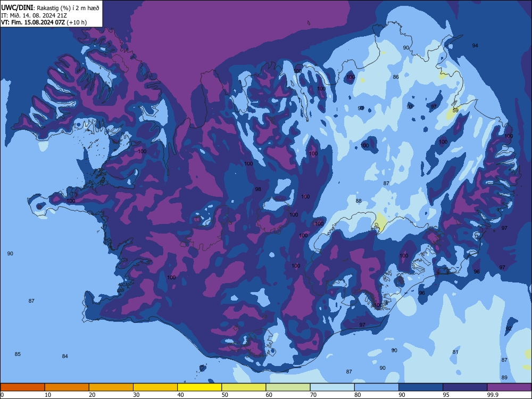Click the light blue 80–90 legend swatch
The width and height of the screenshot is (532, 399).
[x=377, y=387]
